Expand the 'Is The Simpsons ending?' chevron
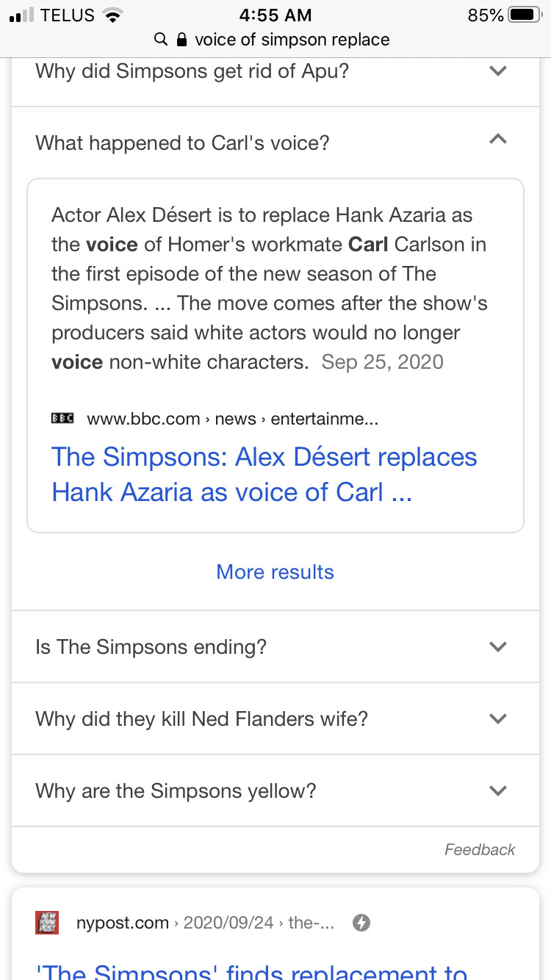 point(498,647)
